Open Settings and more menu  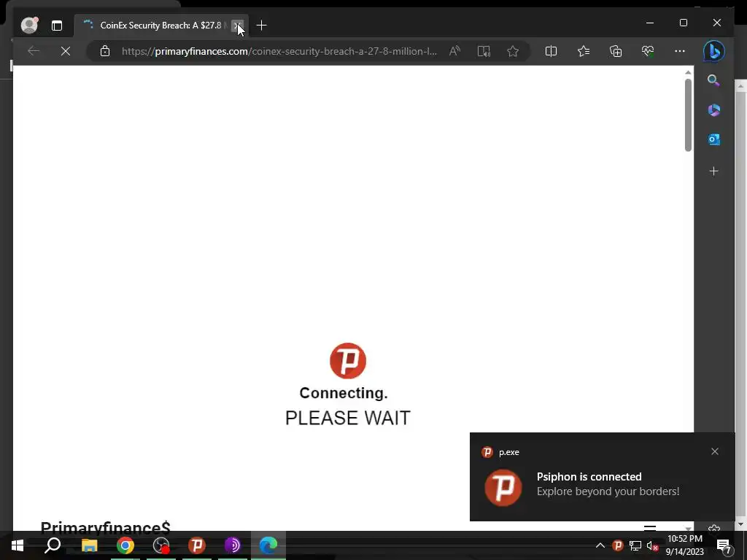pos(680,51)
